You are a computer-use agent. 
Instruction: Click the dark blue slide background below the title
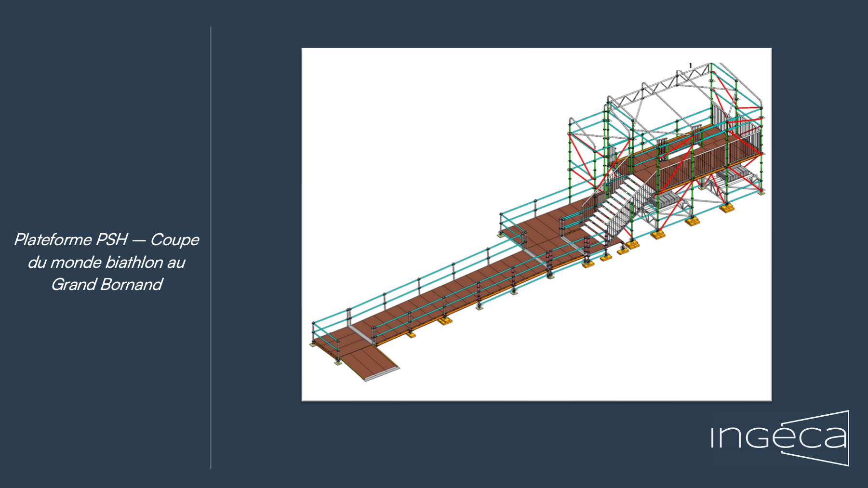[106, 385]
